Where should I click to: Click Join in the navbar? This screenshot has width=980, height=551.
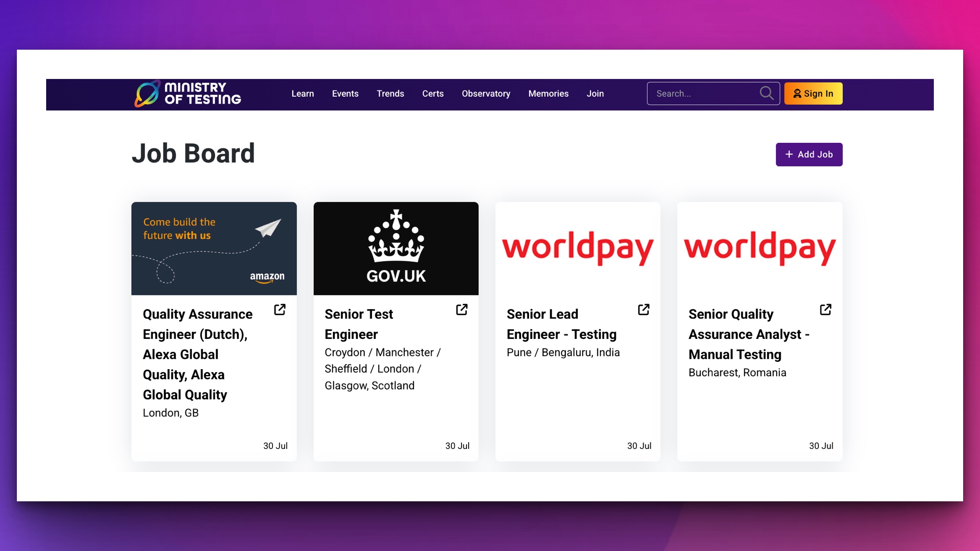point(595,94)
